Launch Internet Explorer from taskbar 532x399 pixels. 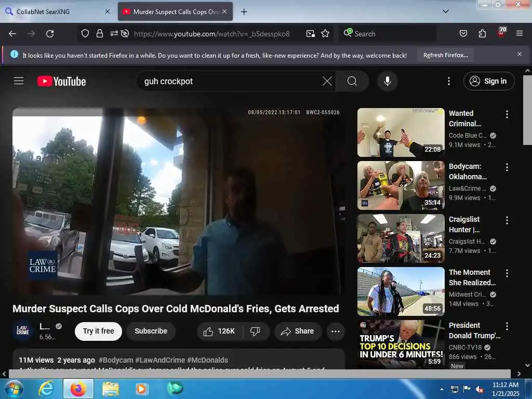[x=46, y=389]
